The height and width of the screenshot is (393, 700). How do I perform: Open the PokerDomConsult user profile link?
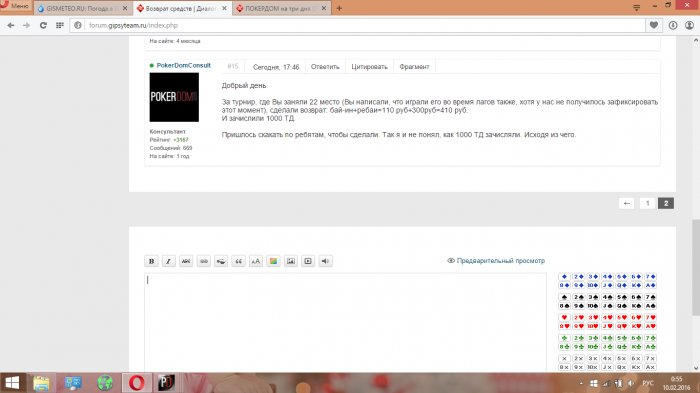tap(183, 65)
